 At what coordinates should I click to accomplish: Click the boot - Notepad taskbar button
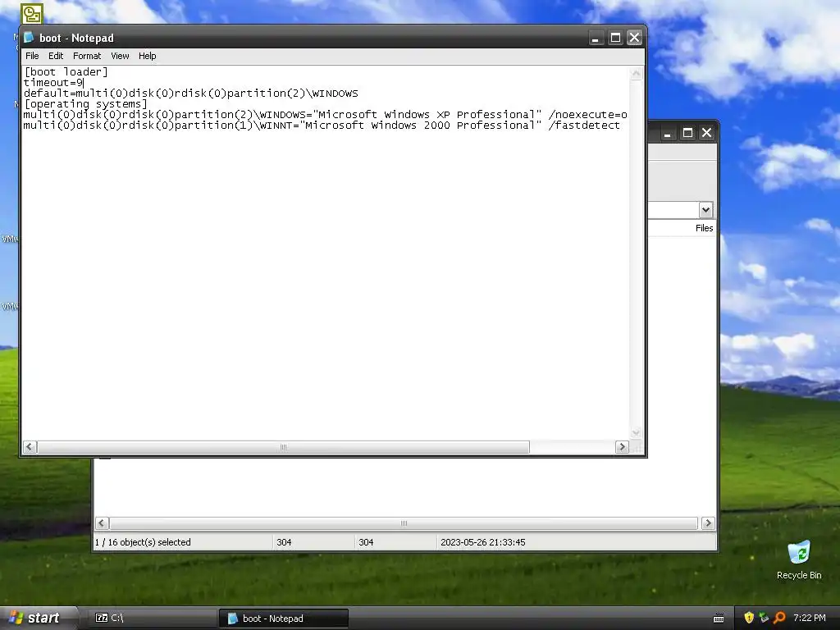point(284,619)
